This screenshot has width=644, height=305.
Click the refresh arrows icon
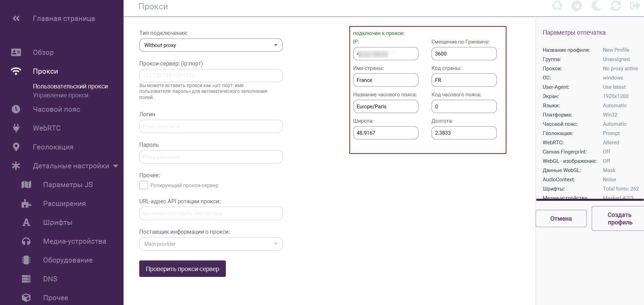616,6
